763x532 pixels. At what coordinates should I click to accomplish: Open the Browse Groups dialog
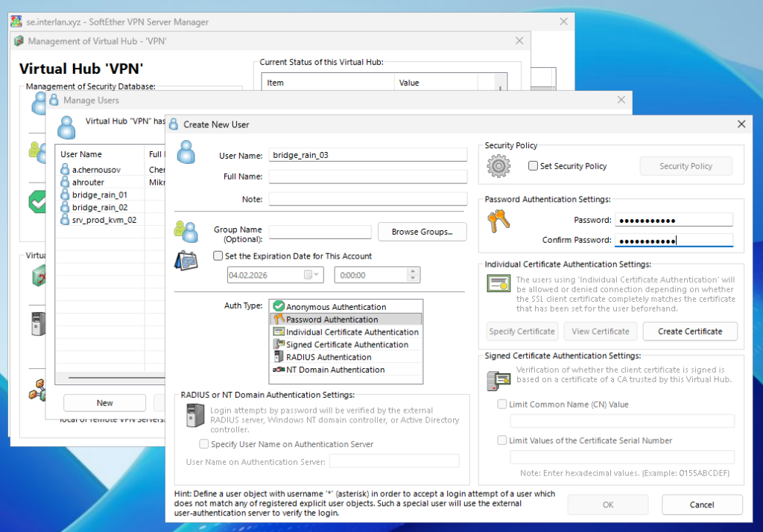(x=422, y=232)
